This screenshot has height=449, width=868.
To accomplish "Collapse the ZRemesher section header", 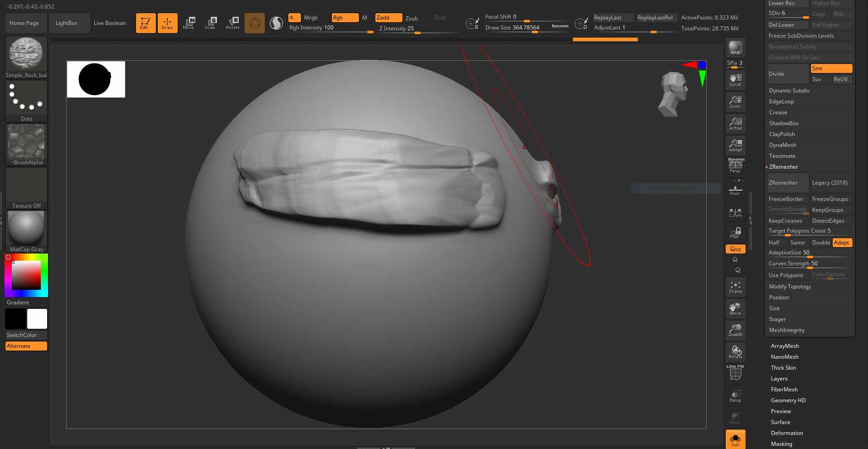I will pyautogui.click(x=783, y=167).
